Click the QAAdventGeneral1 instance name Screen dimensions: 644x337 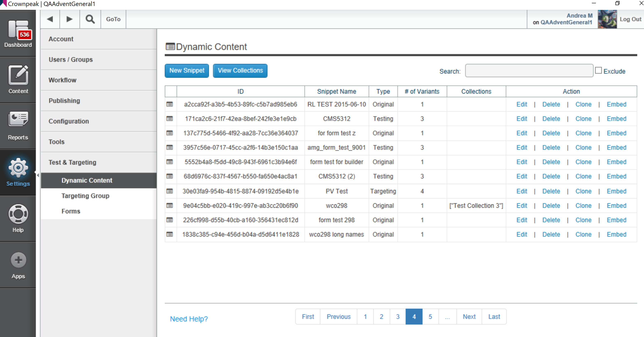(x=566, y=22)
